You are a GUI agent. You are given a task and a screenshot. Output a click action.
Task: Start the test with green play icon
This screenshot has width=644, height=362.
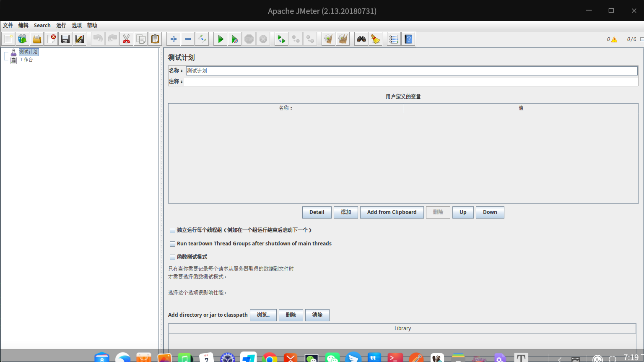[x=221, y=39]
